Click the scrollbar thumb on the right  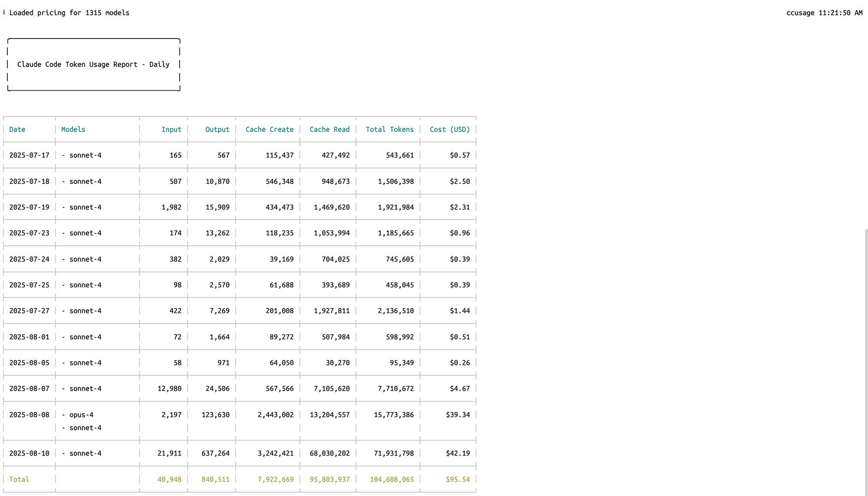(866, 362)
